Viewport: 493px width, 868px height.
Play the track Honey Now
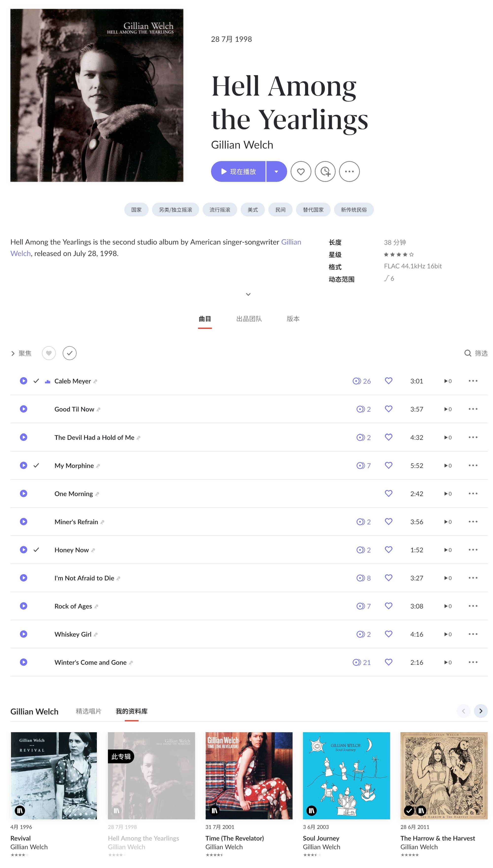[x=23, y=549]
